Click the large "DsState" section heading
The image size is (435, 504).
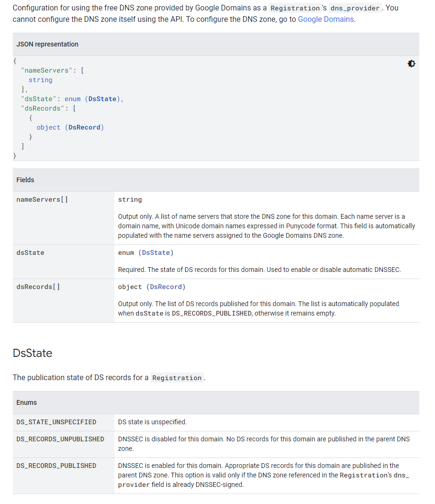point(32,353)
